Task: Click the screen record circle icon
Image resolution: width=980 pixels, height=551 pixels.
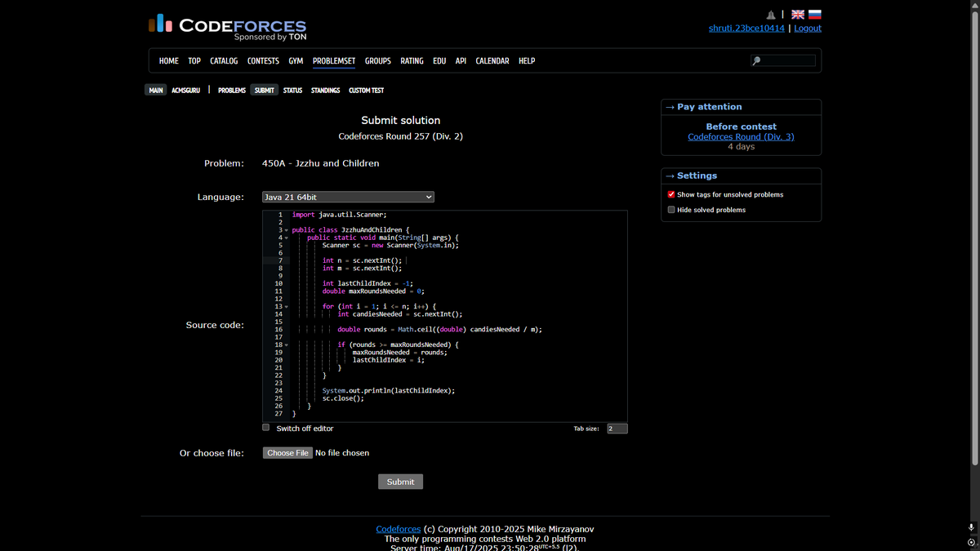Action: click(971, 542)
